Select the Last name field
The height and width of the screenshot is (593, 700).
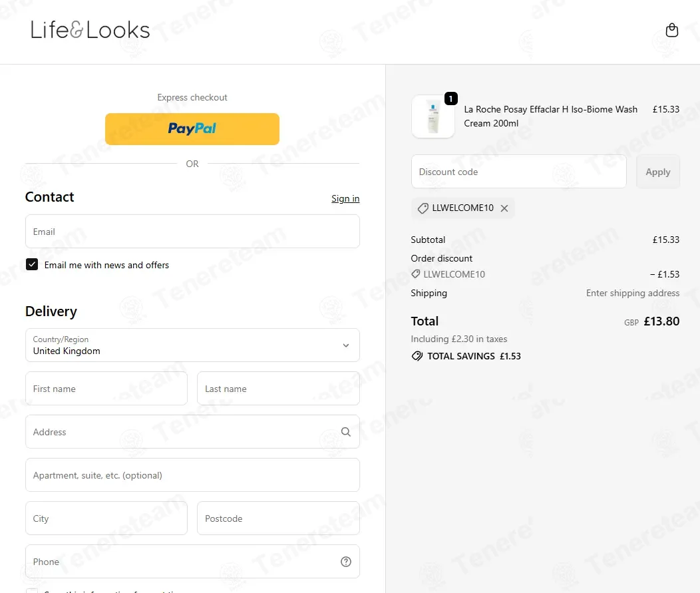point(278,389)
